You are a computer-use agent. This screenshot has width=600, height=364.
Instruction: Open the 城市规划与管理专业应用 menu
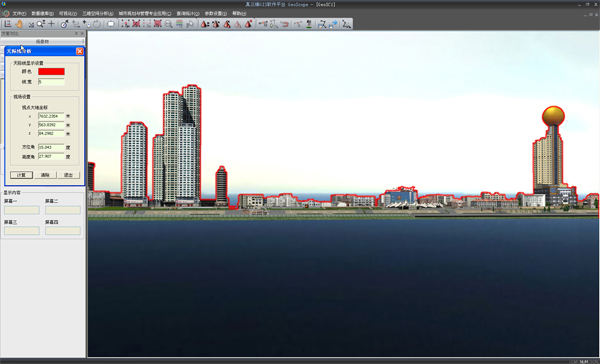(x=145, y=13)
